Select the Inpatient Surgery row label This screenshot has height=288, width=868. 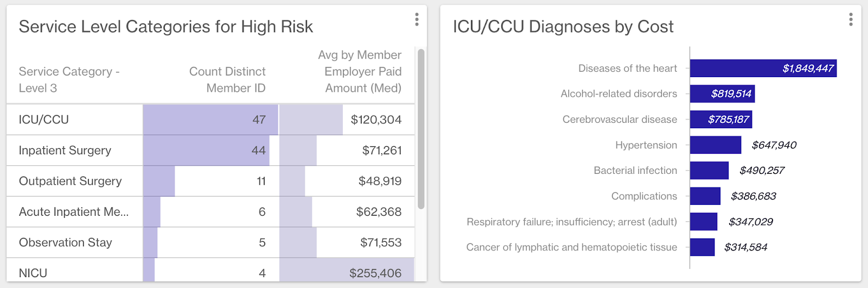coord(65,151)
